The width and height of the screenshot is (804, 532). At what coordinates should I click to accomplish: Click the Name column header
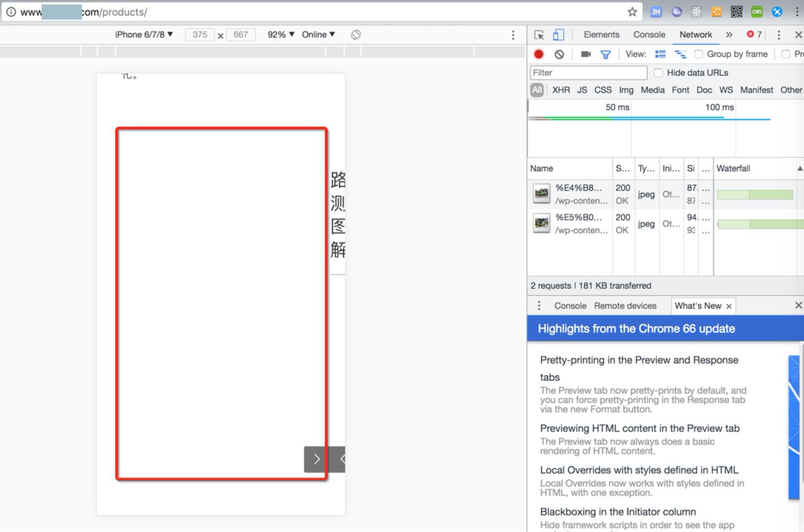[x=569, y=168]
